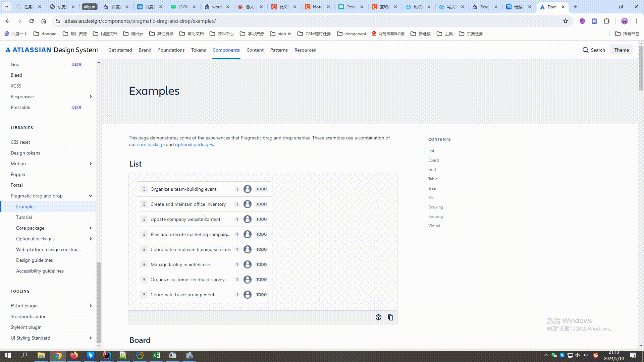Viewport: 644px width, 362px height.
Task: Select the Components tab in top navigation
Action: pos(226,50)
